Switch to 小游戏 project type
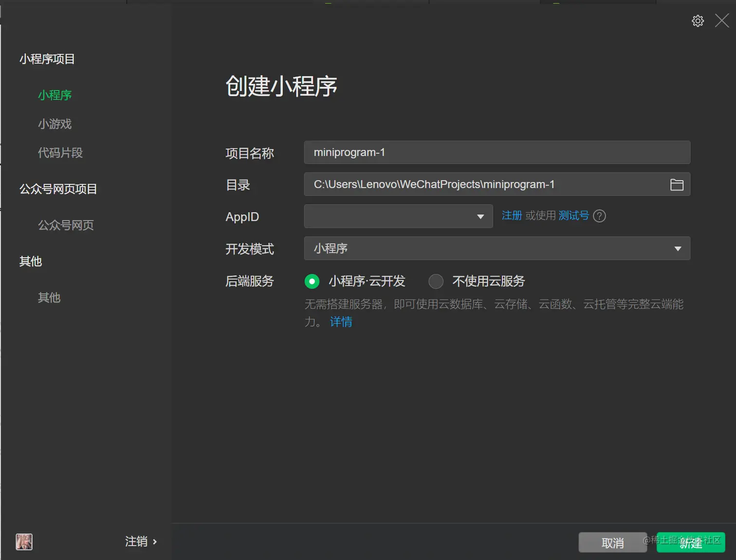The image size is (736, 560). [x=55, y=124]
